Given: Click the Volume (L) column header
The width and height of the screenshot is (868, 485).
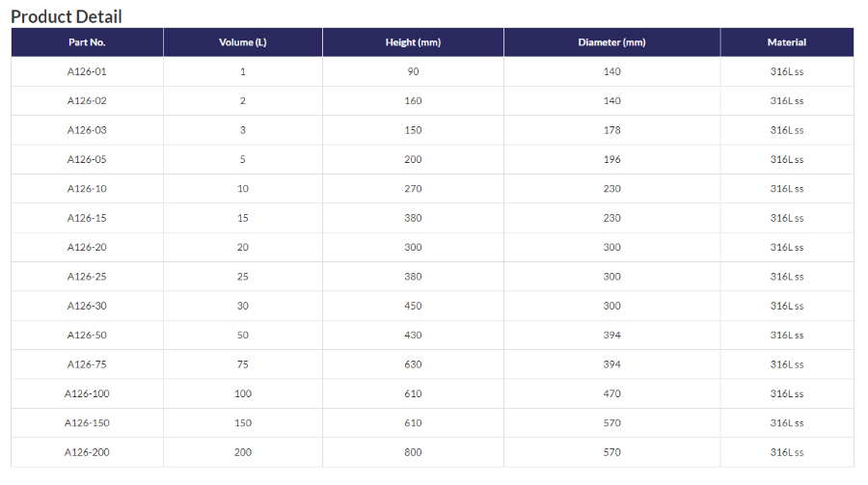Looking at the screenshot, I should pyautogui.click(x=242, y=42).
